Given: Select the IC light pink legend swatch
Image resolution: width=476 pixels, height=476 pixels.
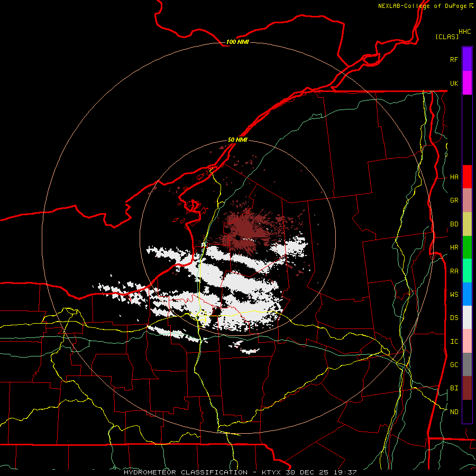Looking at the screenshot, I should click(467, 341).
